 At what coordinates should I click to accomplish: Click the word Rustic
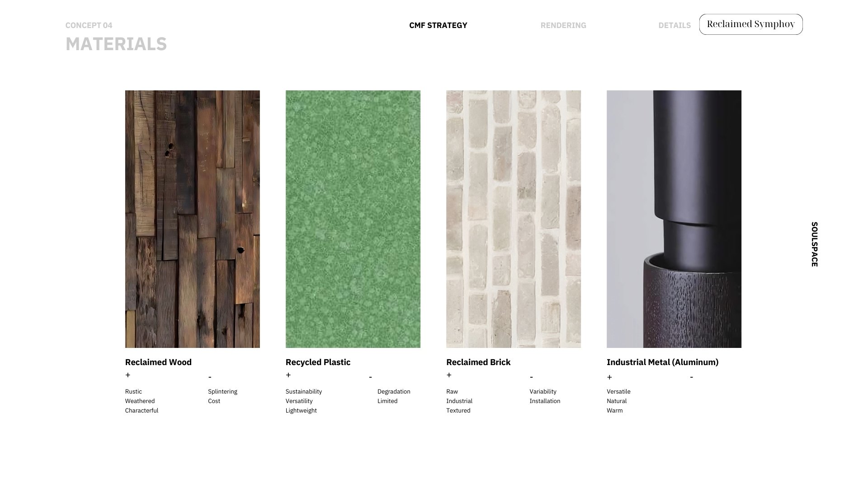(133, 392)
